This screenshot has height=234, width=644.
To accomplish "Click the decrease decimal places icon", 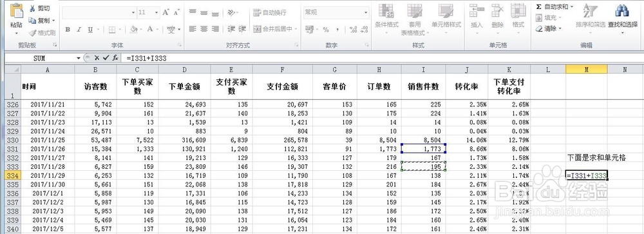I will 364,29.
